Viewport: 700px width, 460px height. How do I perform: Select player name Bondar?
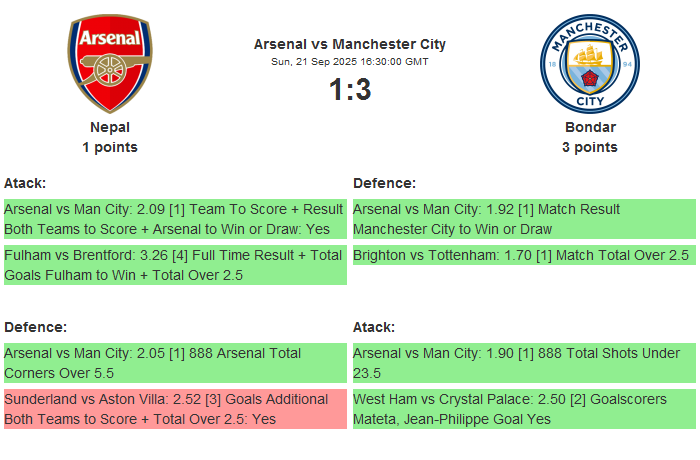[590, 127]
